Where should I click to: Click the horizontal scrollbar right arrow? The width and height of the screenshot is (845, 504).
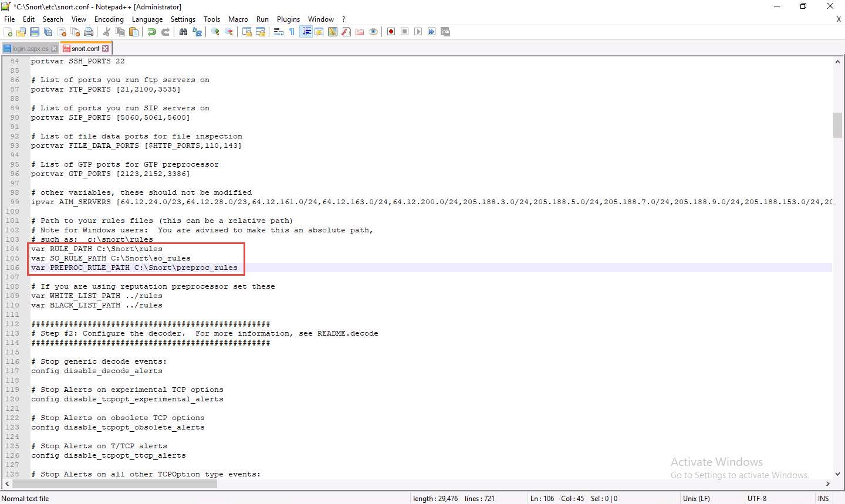tap(828, 484)
